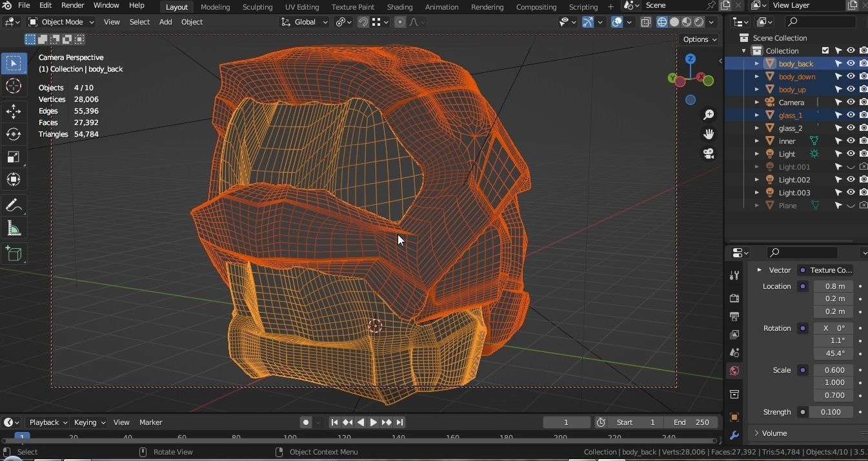
Task: Click the pan view hand icon
Action: point(709,134)
